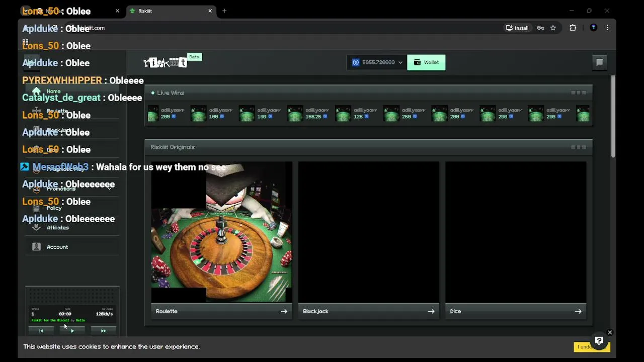
Task: Play the music track
Action: 72,331
